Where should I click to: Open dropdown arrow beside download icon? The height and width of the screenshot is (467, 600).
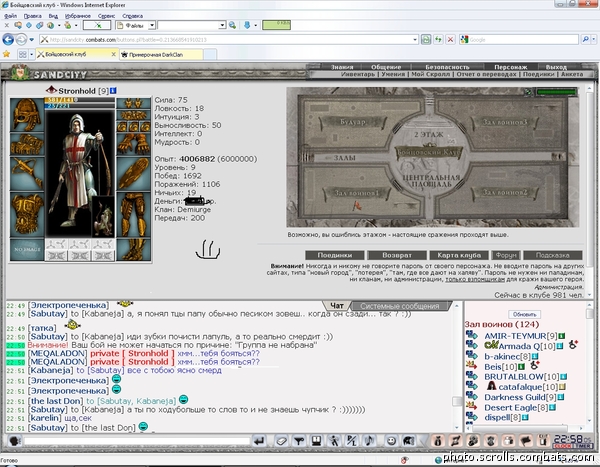click(255, 25)
